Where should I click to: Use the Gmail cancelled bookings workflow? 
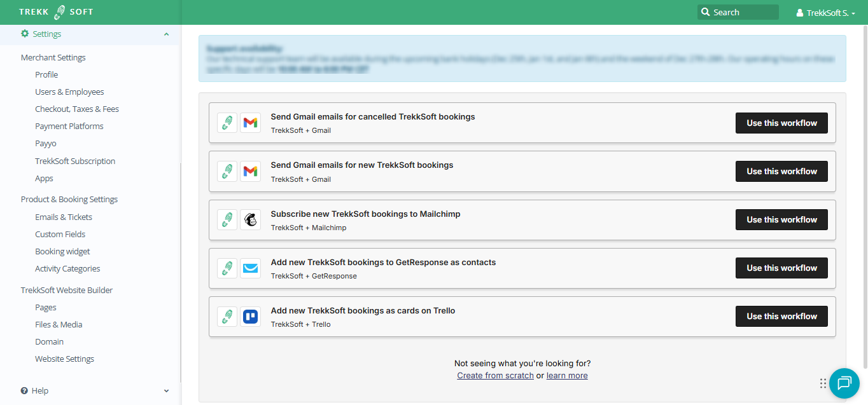781,123
